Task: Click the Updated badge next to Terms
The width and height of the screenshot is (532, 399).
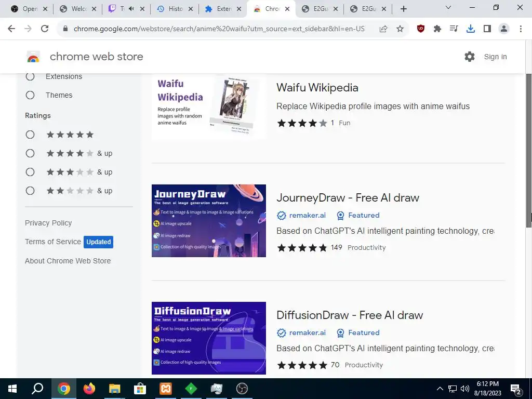Action: click(x=98, y=242)
